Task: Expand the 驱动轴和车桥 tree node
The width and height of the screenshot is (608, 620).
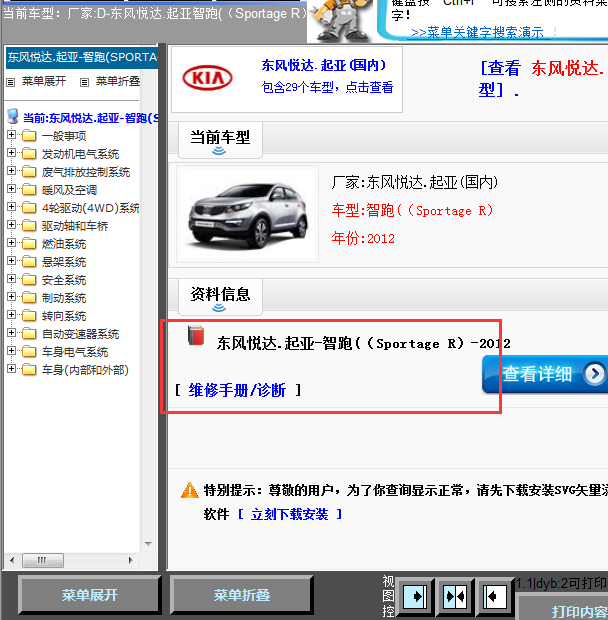Action: pyautogui.click(x=11, y=225)
